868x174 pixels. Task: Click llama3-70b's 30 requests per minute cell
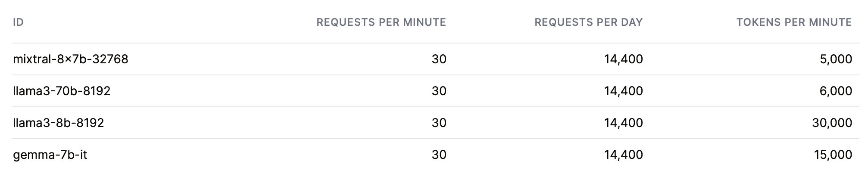(439, 91)
